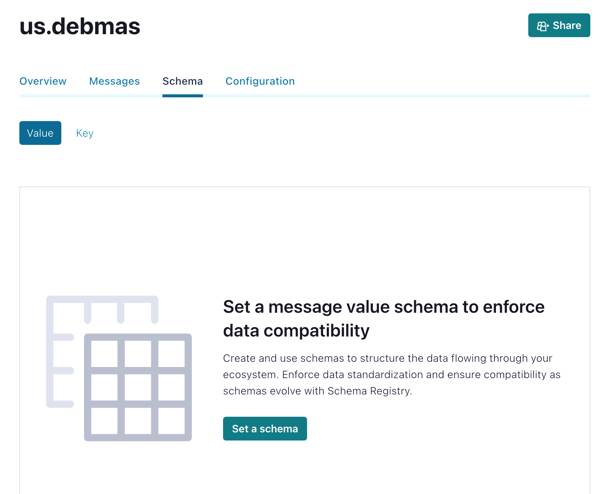Click the active underline below the Schema tab

pyautogui.click(x=183, y=96)
